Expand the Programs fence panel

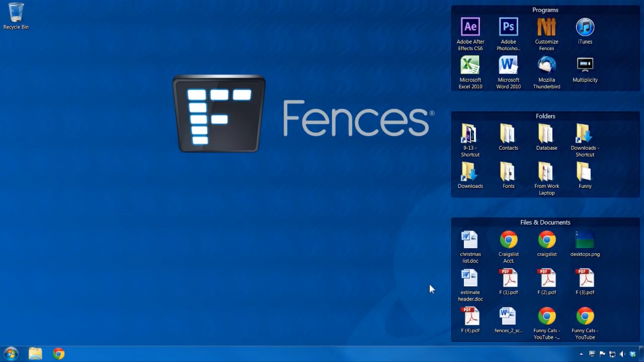[x=545, y=10]
